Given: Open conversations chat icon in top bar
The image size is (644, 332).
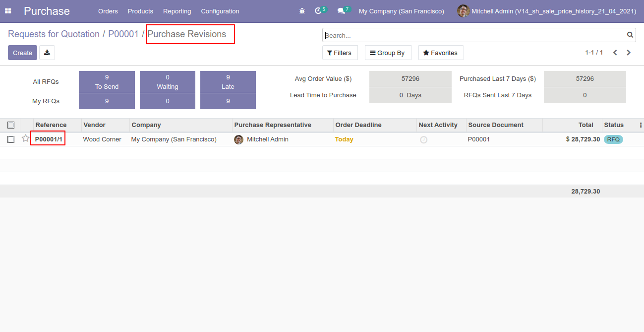Looking at the screenshot, I should [x=341, y=11].
